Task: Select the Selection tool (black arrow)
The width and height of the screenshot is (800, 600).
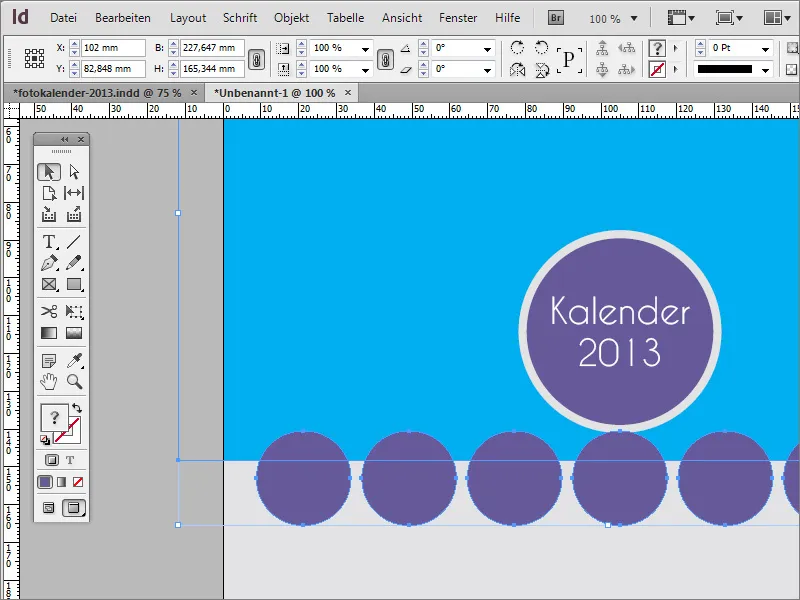Action: [x=49, y=172]
